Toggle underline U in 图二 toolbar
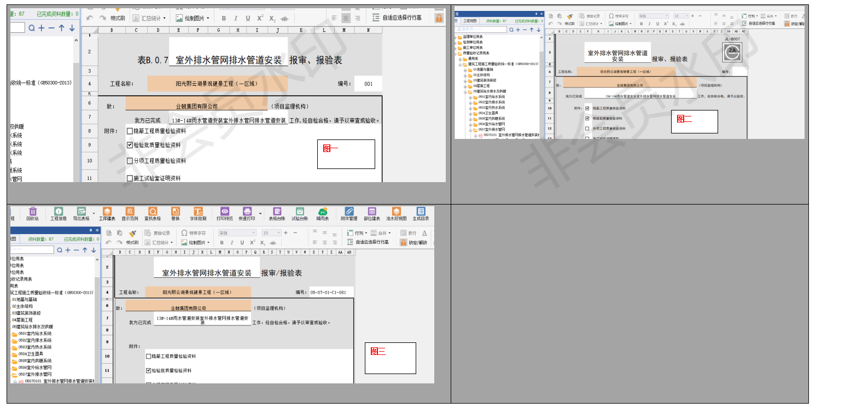The width and height of the screenshot is (868, 408). [x=657, y=24]
